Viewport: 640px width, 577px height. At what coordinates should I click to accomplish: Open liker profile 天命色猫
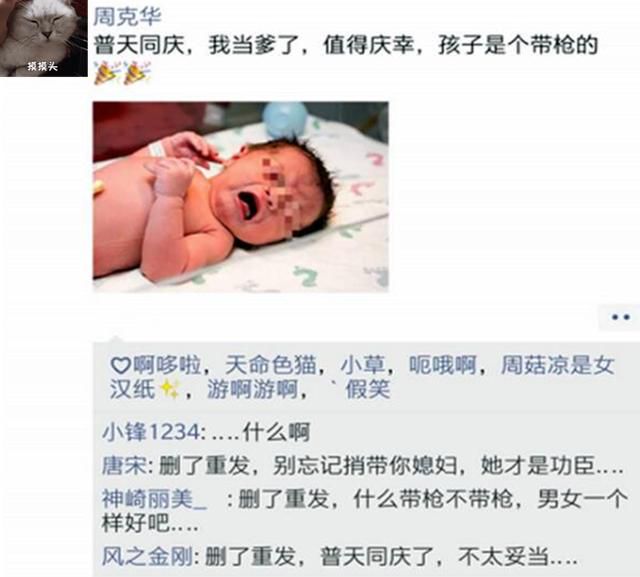pos(271,365)
